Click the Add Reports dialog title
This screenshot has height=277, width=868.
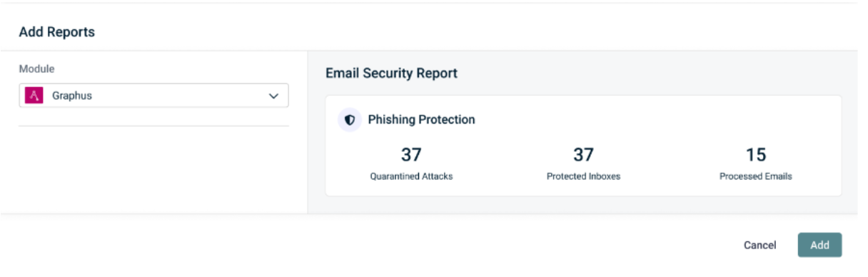coord(57,32)
